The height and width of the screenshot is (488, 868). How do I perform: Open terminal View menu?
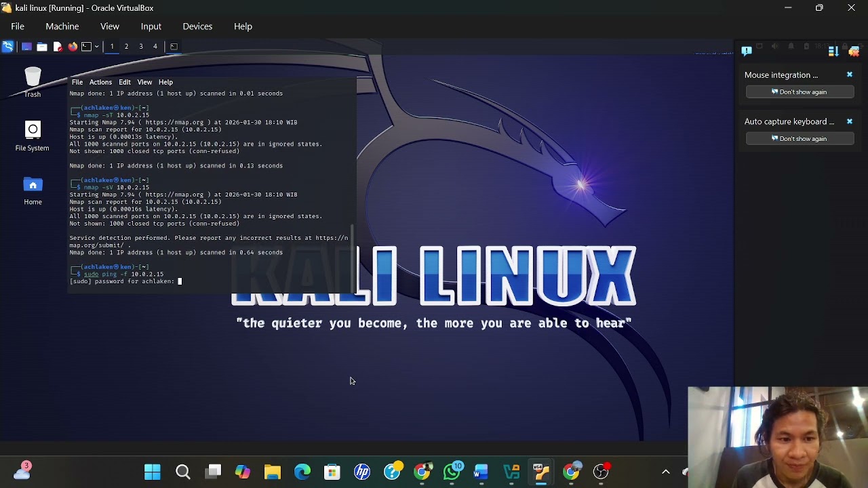[x=144, y=82]
